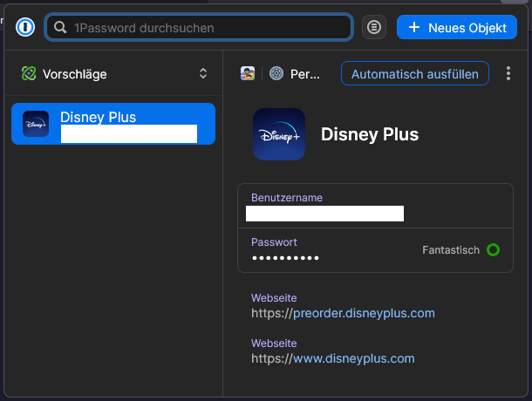Click the vault icon beside 'Per...'
This screenshot has height=401, width=532.
click(x=276, y=73)
